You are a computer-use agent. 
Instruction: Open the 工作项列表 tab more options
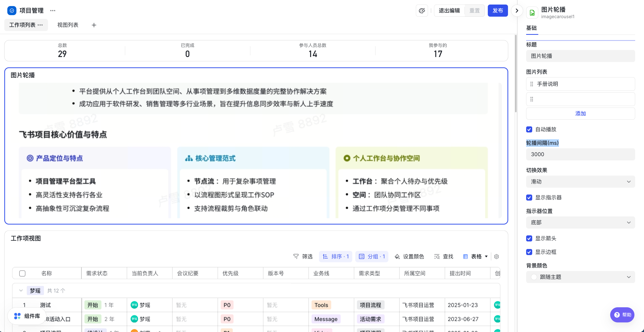pyautogui.click(x=40, y=25)
